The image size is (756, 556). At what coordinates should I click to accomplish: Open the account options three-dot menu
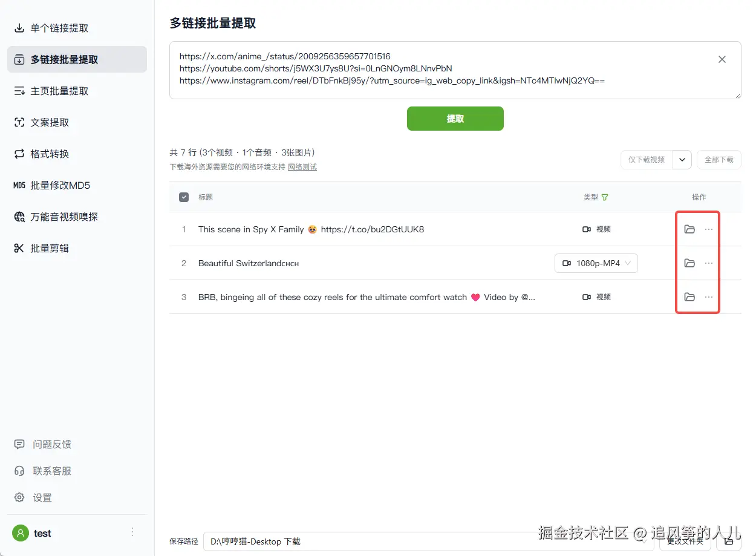pos(132,532)
